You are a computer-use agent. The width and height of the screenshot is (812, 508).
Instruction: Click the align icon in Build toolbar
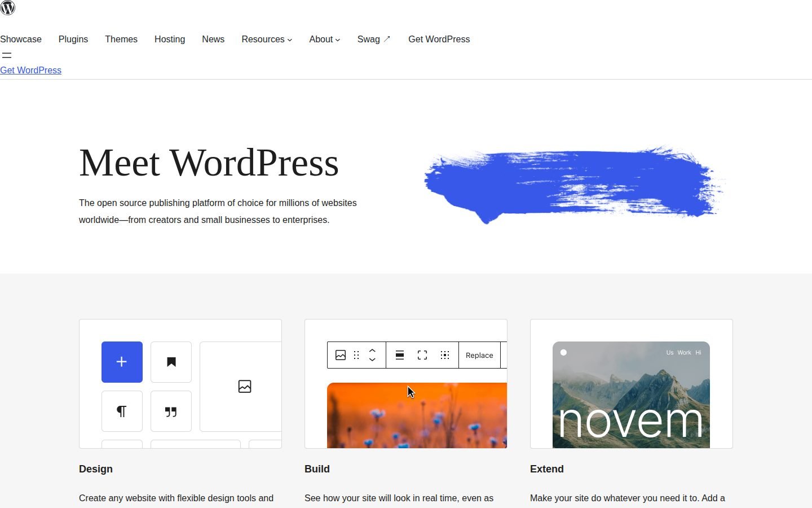pyautogui.click(x=400, y=355)
